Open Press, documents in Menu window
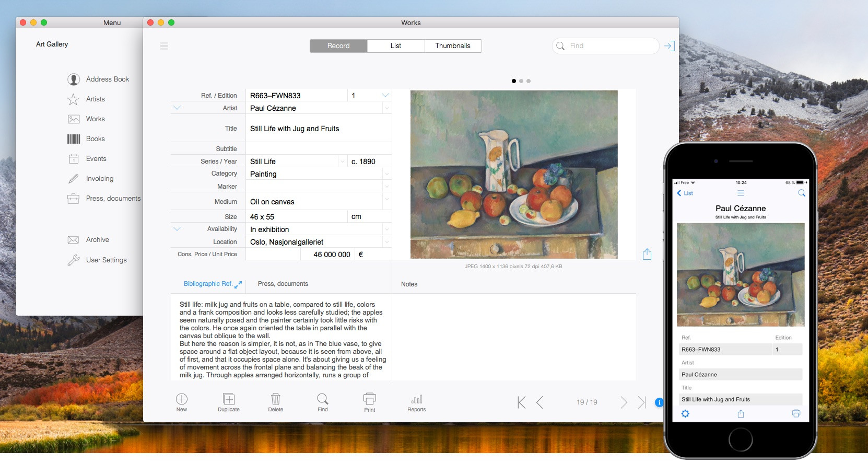The image size is (868, 462). pos(104,198)
